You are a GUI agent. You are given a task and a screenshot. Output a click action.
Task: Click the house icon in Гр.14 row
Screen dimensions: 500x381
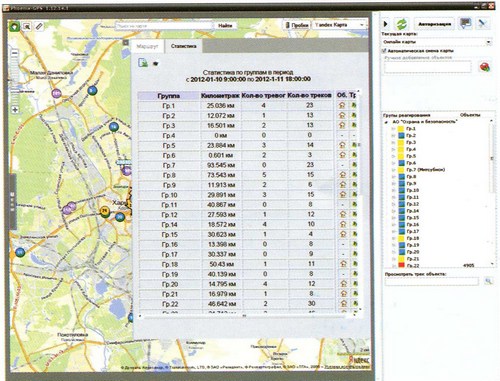click(x=343, y=224)
